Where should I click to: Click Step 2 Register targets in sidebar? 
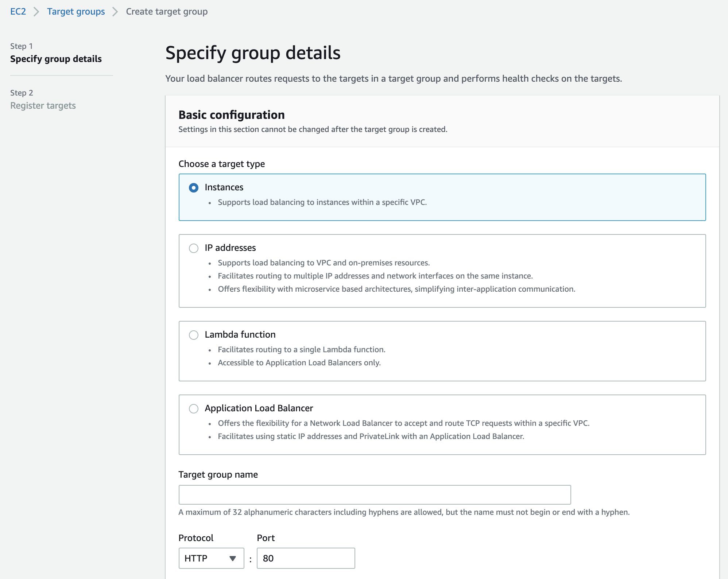click(43, 106)
